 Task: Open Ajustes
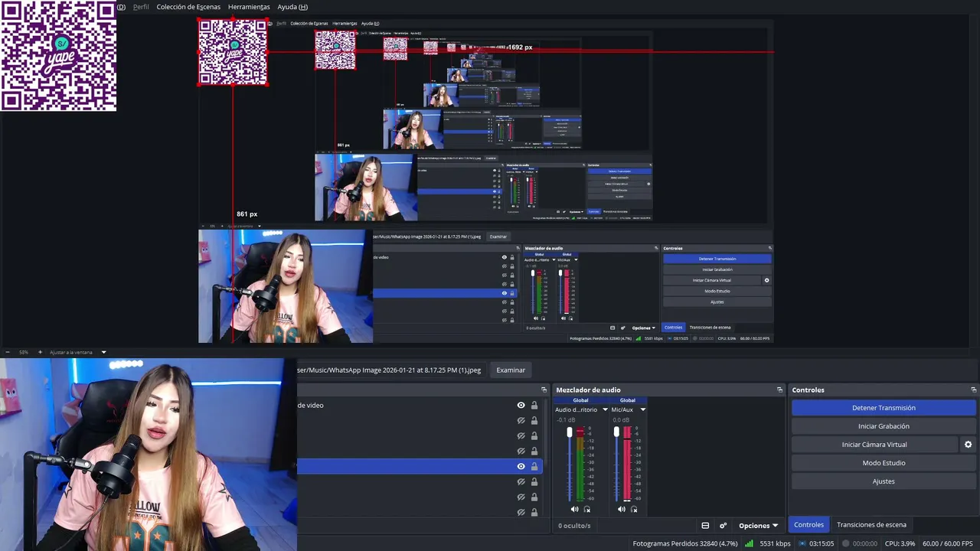884,481
